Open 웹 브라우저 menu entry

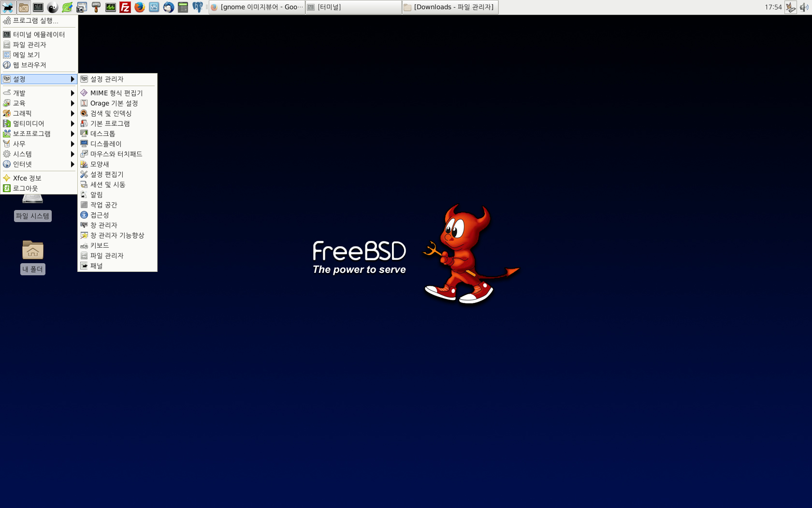pyautogui.click(x=39, y=65)
